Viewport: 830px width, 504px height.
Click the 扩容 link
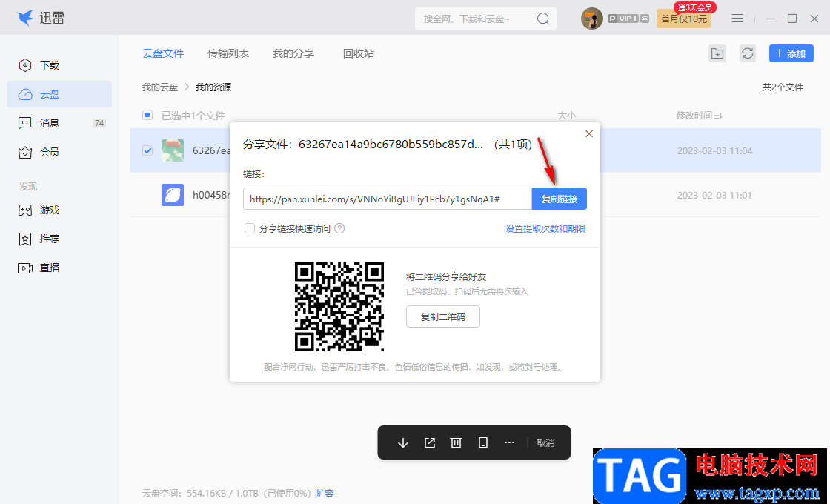coord(325,493)
